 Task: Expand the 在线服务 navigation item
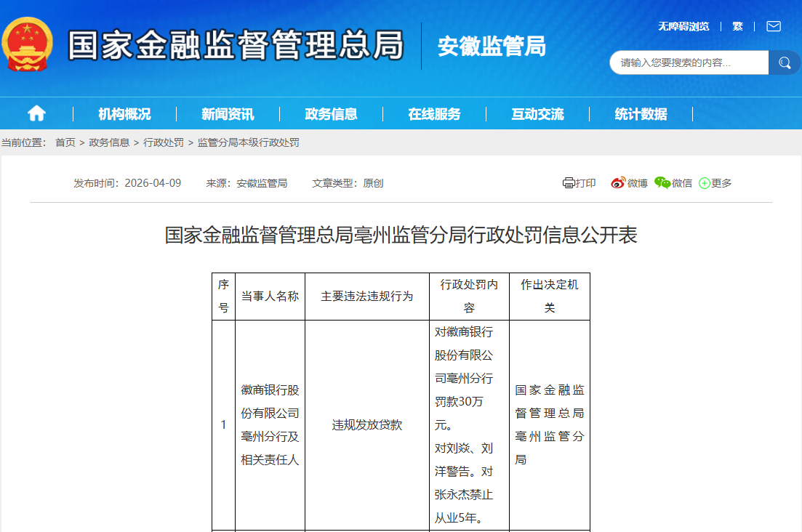[x=434, y=114]
